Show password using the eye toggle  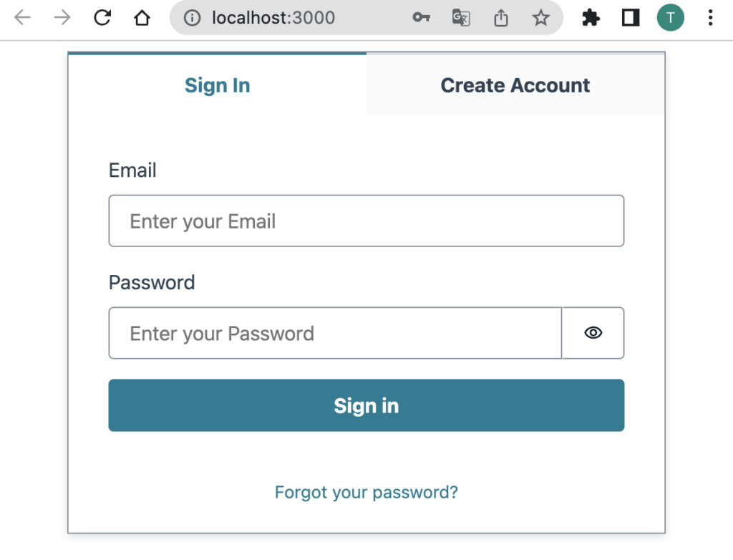[x=593, y=332]
